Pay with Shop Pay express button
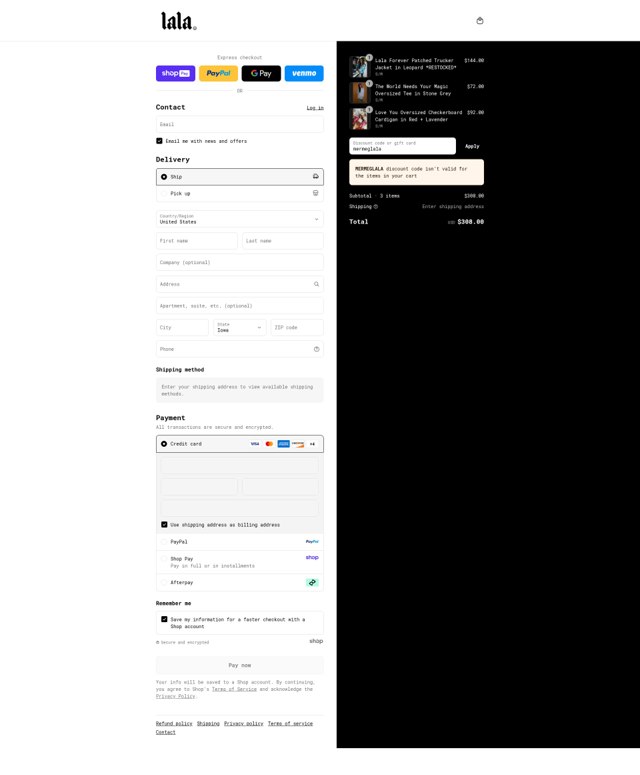This screenshot has width=640, height=775. click(x=175, y=73)
